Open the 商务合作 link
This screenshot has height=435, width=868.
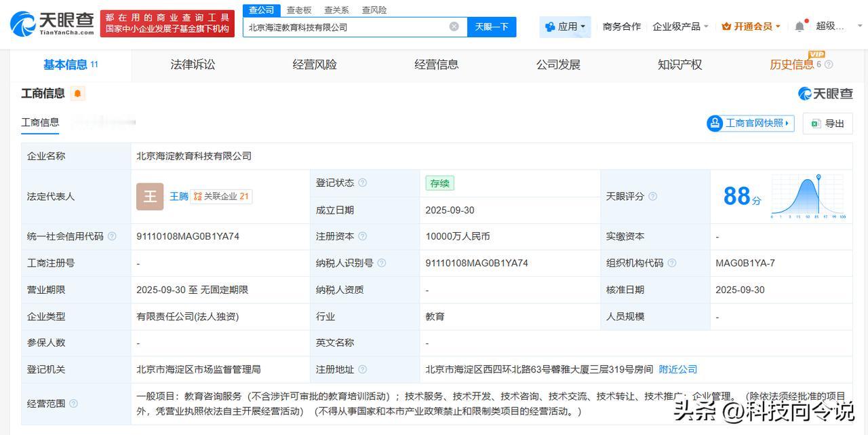click(621, 26)
